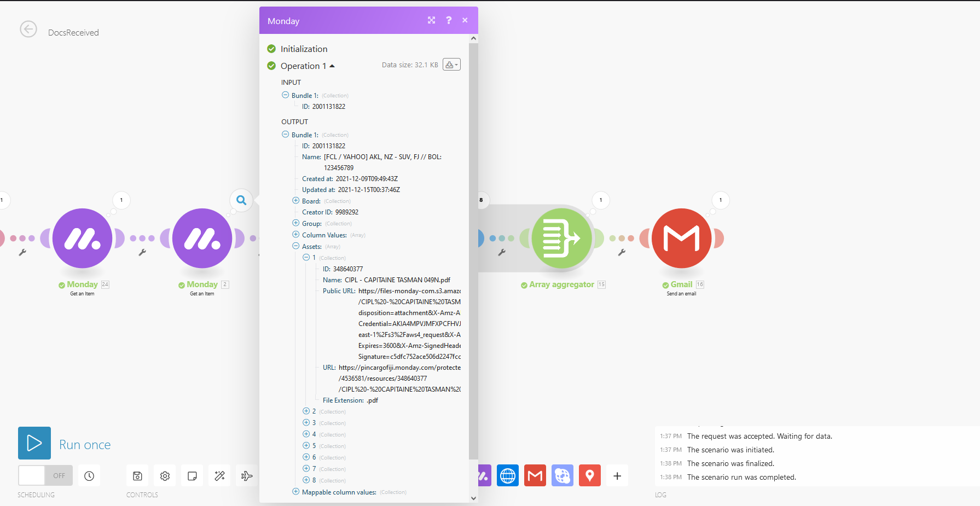Click the Run once play button
This screenshot has height=506, width=980.
(34, 443)
